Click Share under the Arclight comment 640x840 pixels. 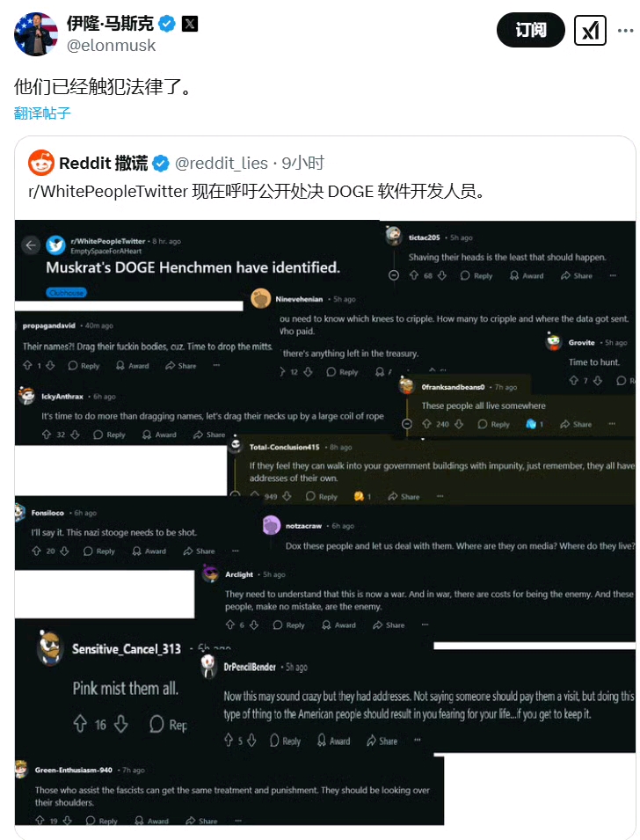(x=389, y=625)
